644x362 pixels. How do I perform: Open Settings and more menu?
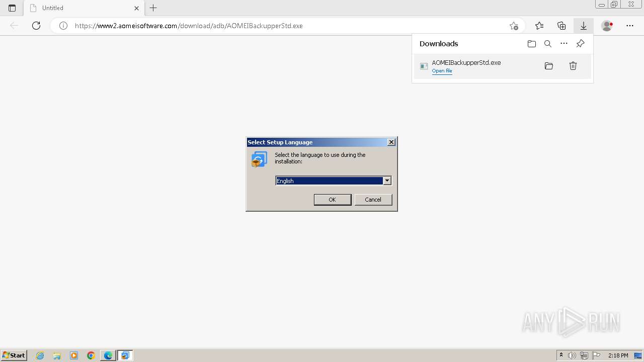click(x=629, y=26)
